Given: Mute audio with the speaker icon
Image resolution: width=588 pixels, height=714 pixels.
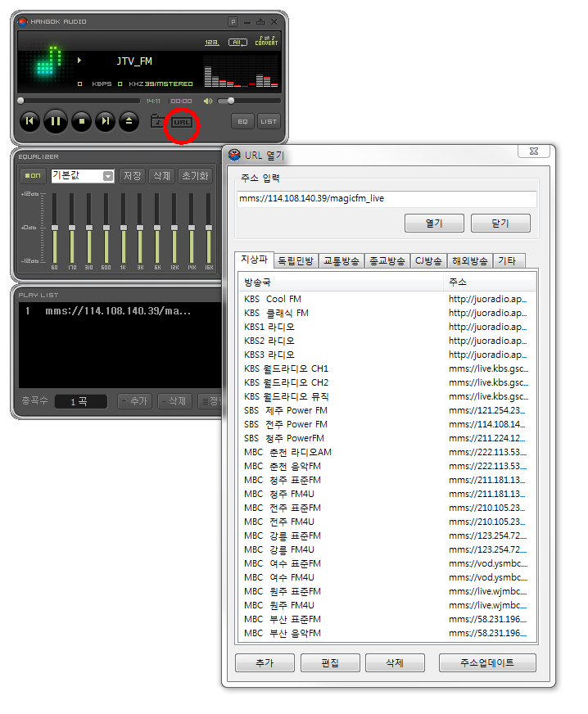Looking at the screenshot, I should [x=208, y=101].
